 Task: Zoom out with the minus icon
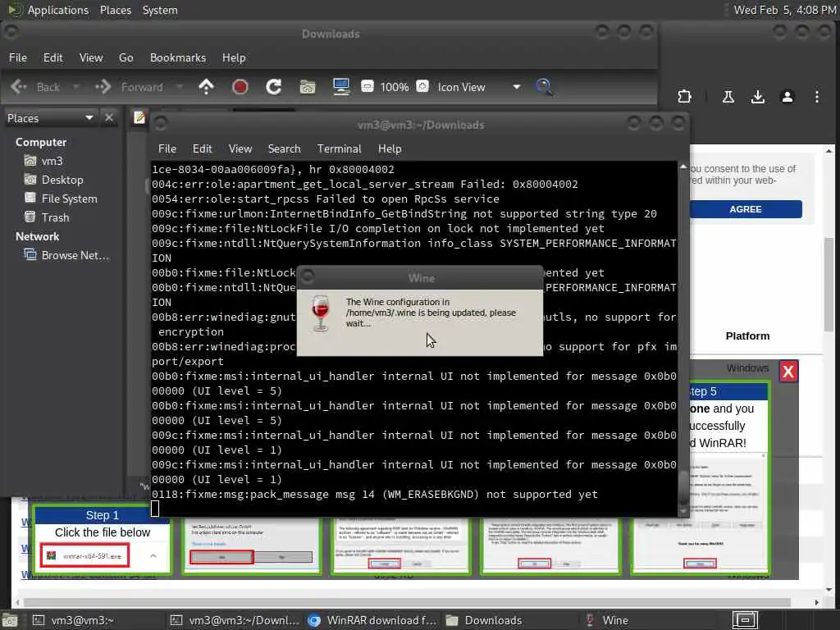367,86
